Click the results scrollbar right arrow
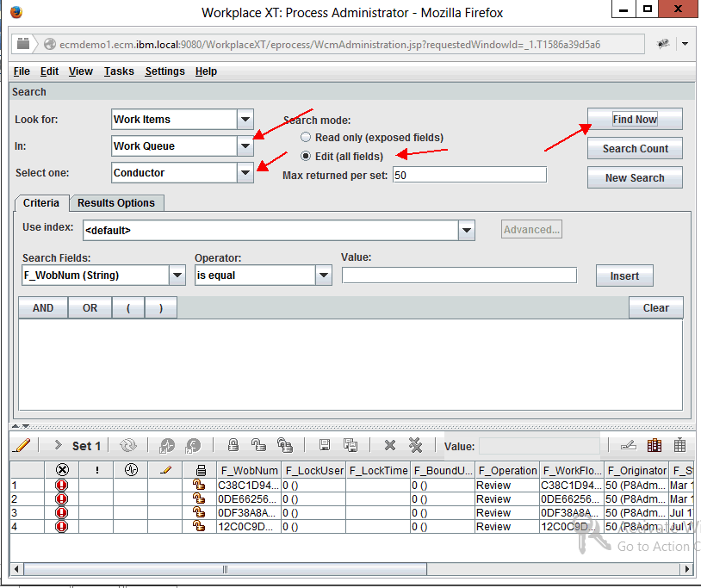Viewport: 701px width, 588px height. 686,569
